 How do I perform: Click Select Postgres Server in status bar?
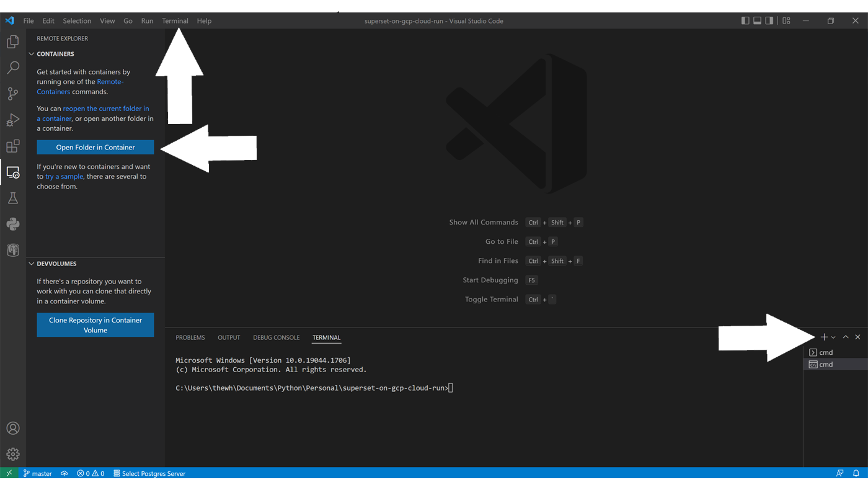point(149,473)
